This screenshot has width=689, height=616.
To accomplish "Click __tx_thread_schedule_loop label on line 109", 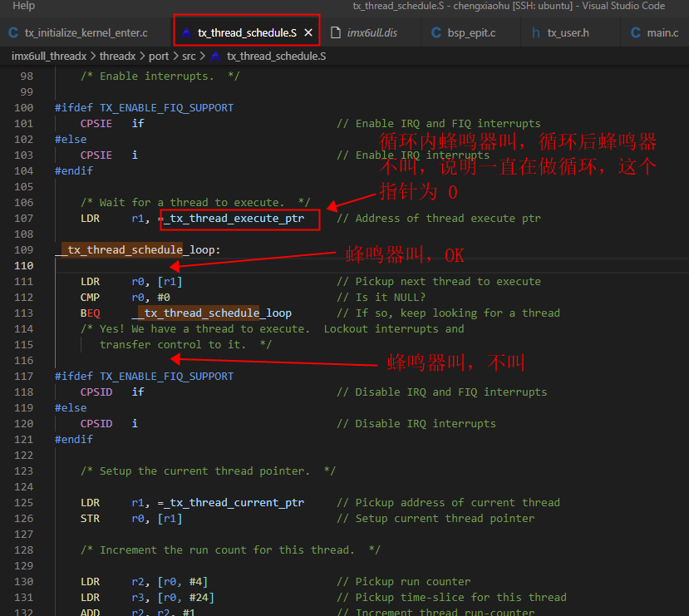I will (x=135, y=250).
